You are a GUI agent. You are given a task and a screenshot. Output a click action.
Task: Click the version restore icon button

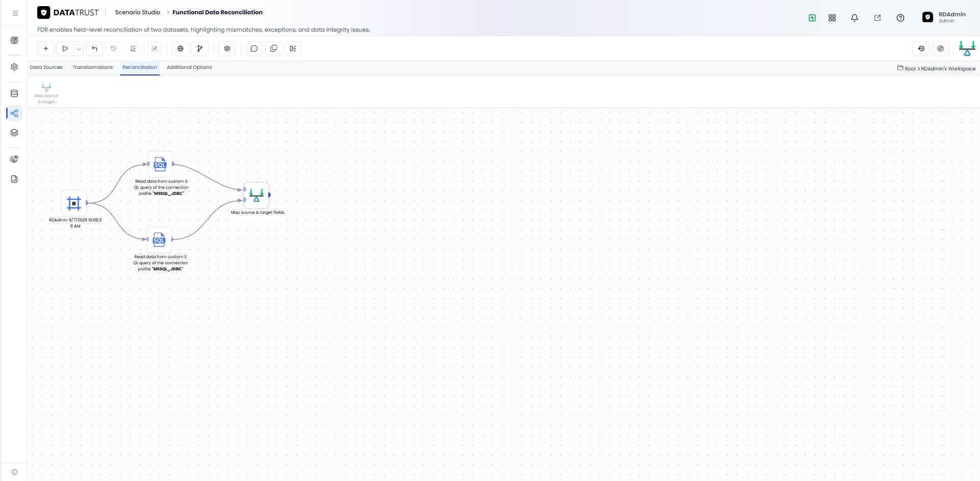tap(921, 48)
